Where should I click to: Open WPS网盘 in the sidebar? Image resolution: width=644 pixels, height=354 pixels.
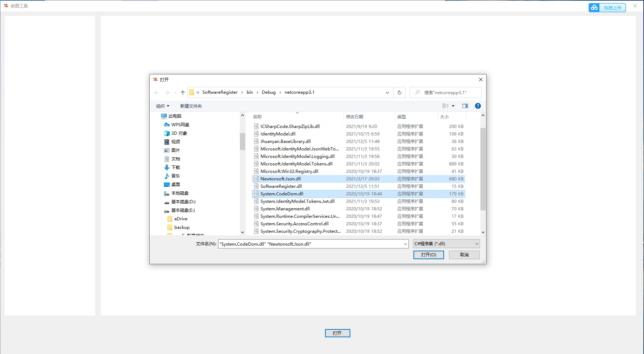tap(176, 125)
